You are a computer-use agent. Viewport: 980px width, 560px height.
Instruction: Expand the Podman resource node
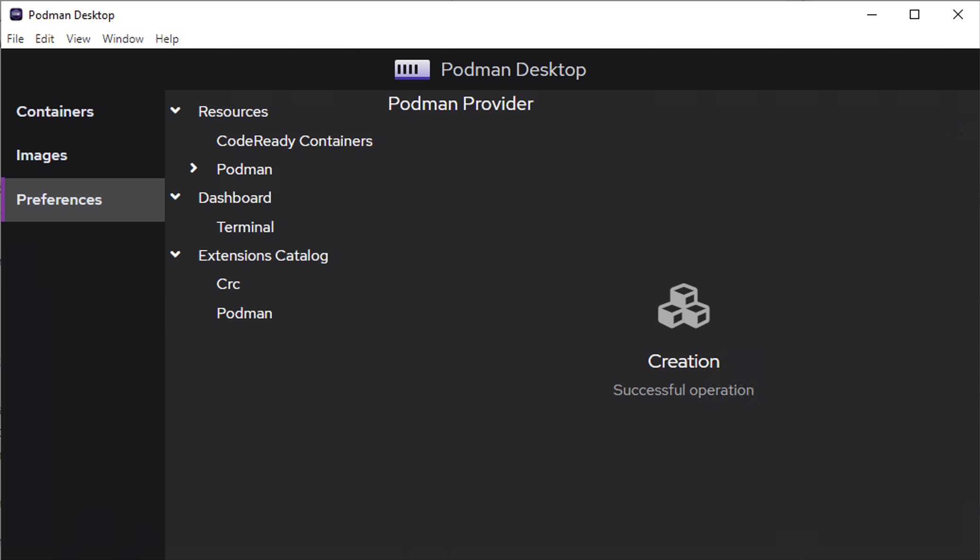click(x=194, y=168)
